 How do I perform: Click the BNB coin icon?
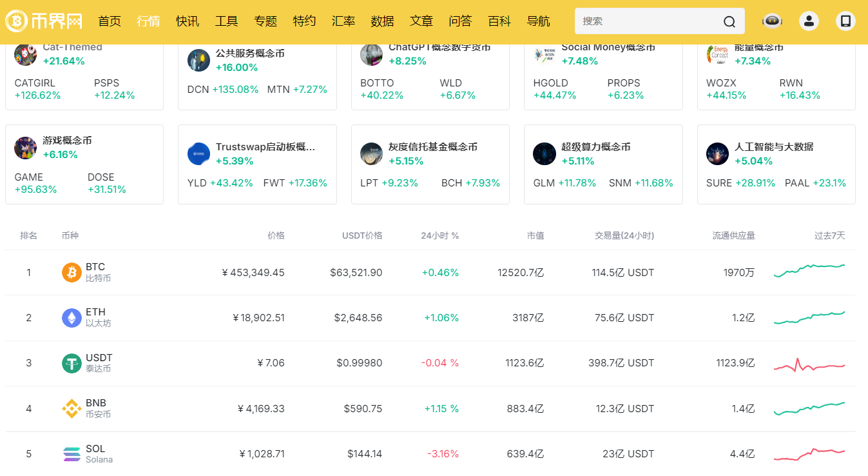click(x=72, y=408)
